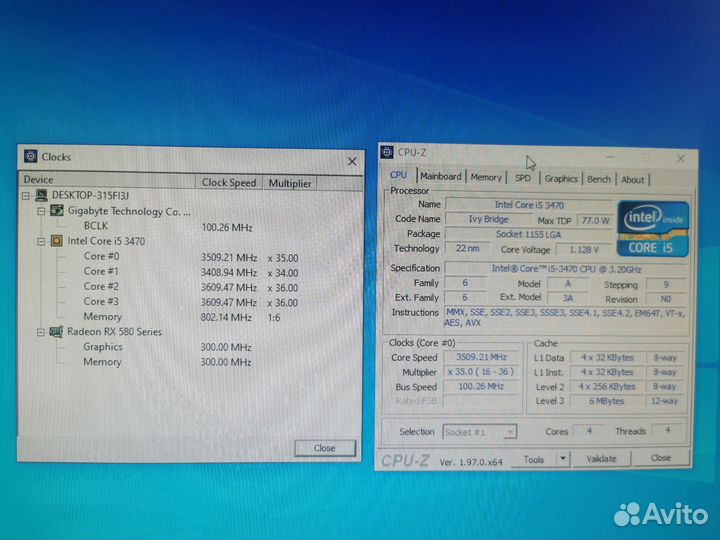Click the 802.14 MHz memory clock value
This screenshot has width=720, height=540.
(226, 317)
